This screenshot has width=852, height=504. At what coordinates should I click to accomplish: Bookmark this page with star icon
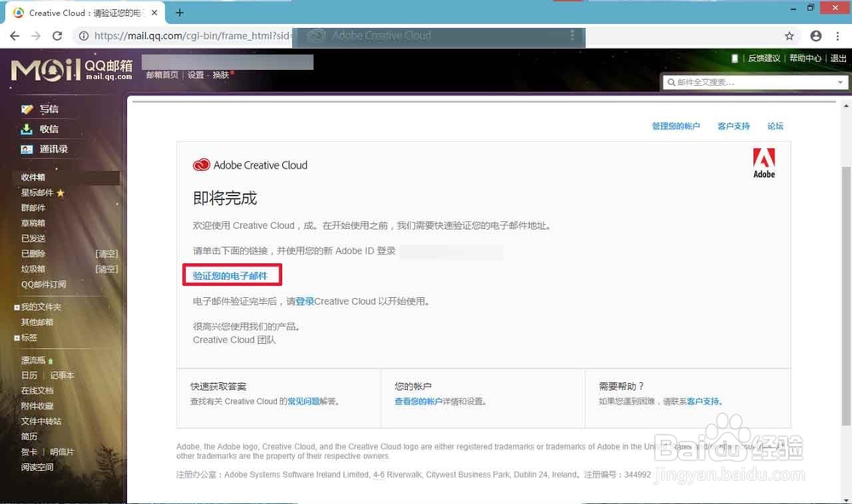tap(789, 36)
